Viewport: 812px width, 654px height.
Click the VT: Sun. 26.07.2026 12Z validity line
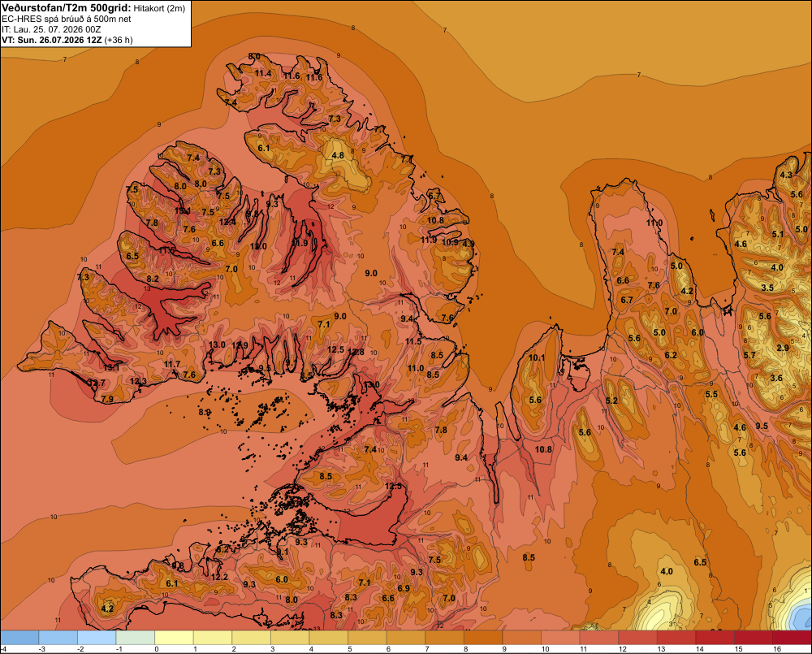click(x=67, y=40)
